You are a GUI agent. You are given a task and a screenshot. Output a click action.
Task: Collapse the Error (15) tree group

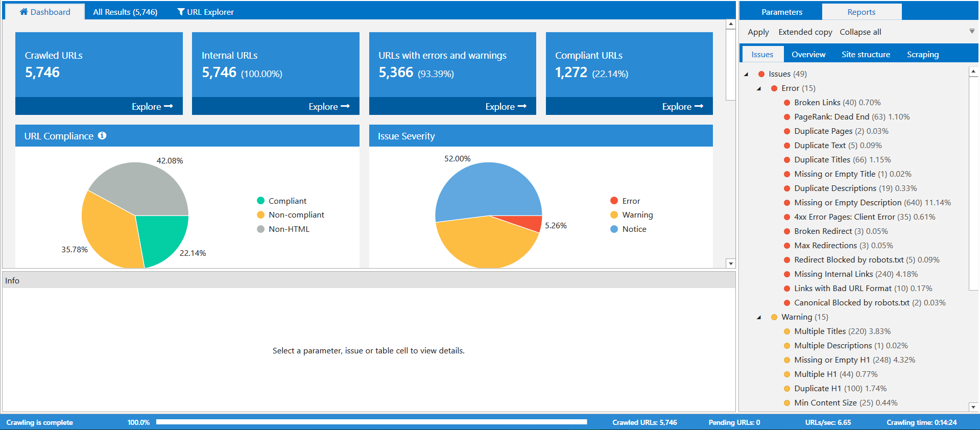[x=759, y=89]
